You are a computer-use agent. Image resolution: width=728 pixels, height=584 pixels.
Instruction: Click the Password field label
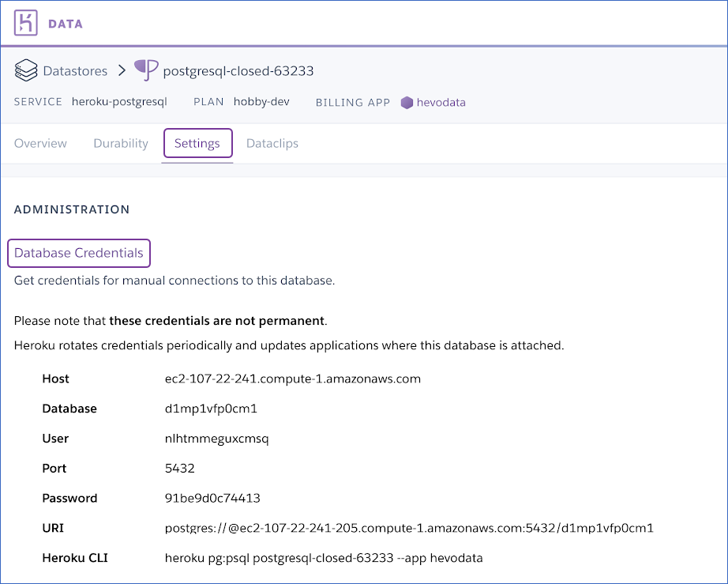[69, 498]
